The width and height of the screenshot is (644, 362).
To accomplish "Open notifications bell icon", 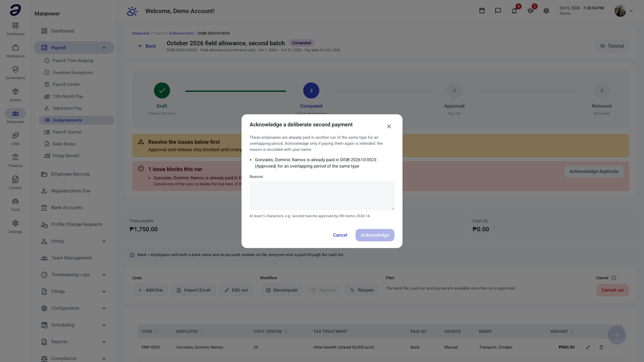I will click(514, 11).
